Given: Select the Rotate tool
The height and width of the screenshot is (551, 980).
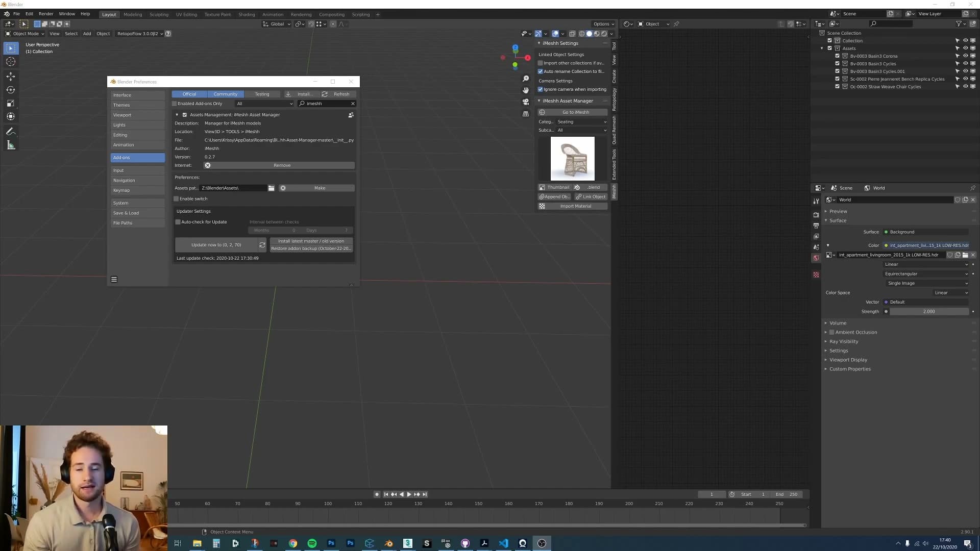Looking at the screenshot, I should coord(10,90).
